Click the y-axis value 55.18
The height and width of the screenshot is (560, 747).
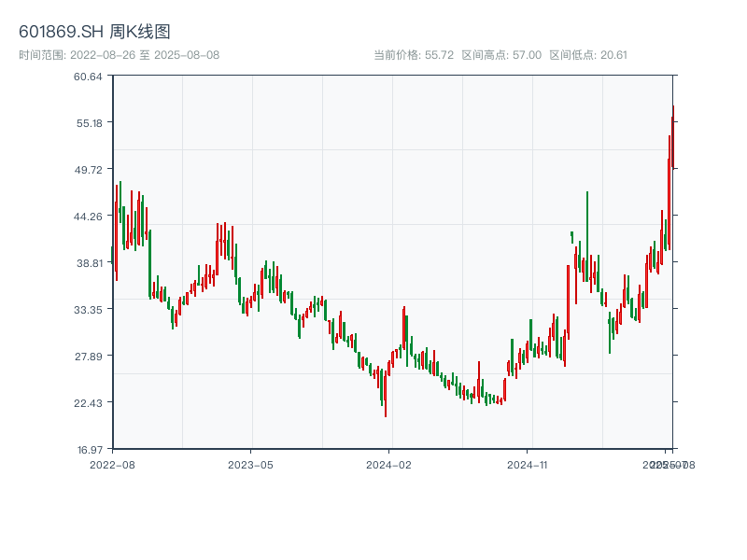89,123
